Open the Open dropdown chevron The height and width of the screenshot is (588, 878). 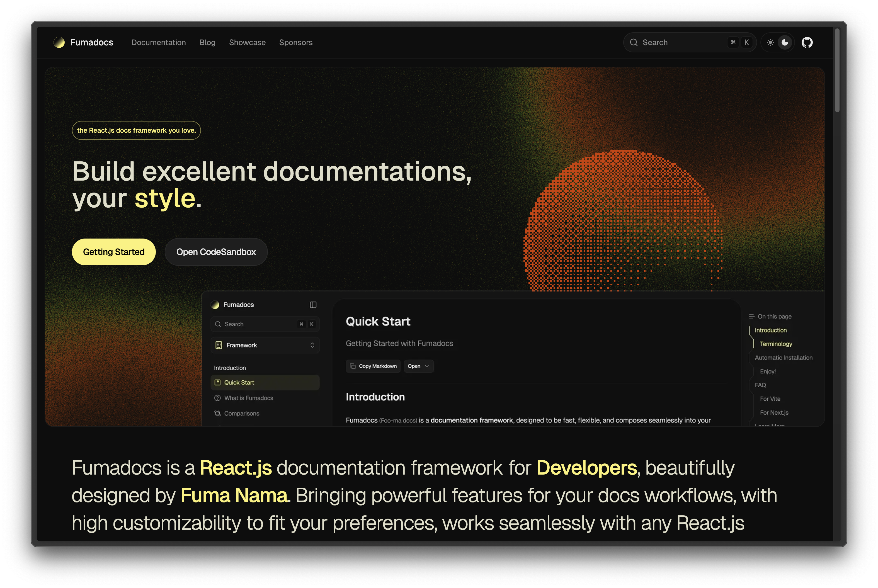(427, 366)
